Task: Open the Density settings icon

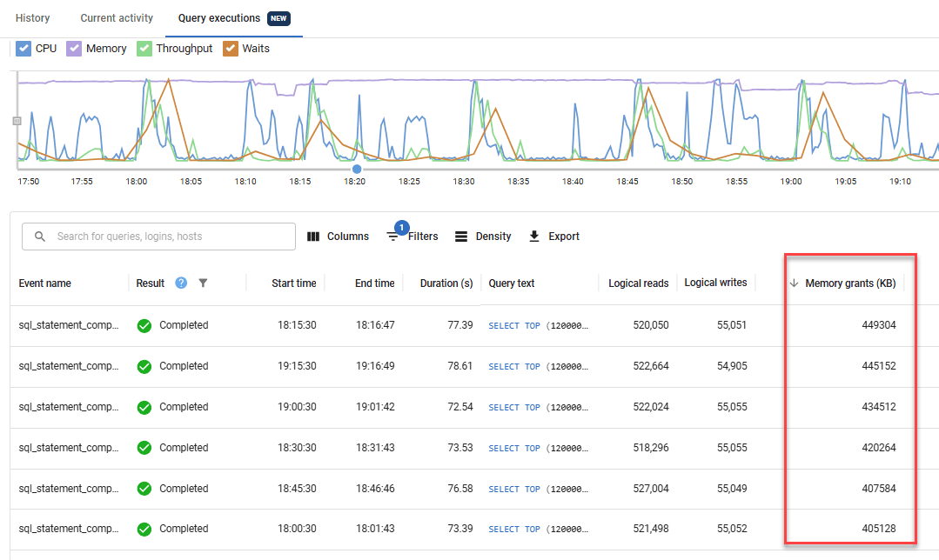Action: coord(461,236)
